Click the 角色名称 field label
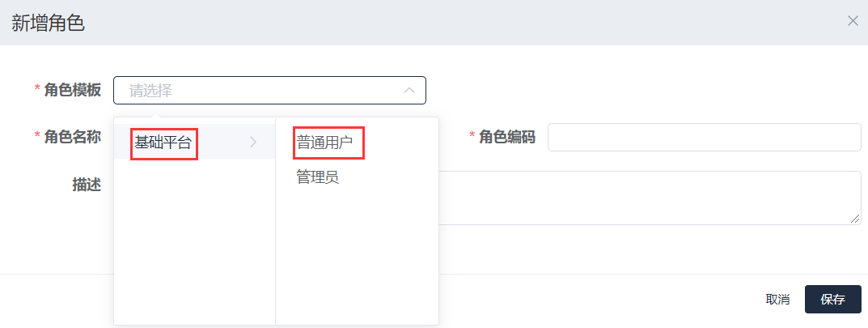 click(73, 137)
